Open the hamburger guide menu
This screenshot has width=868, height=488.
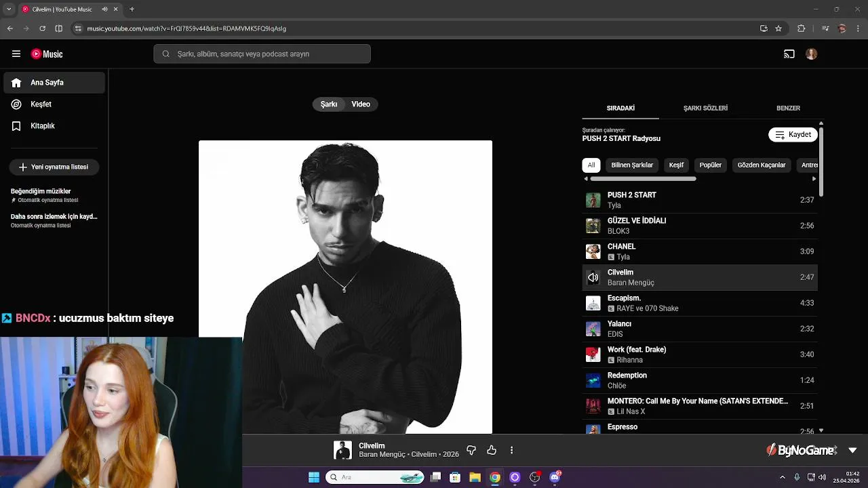(16, 54)
